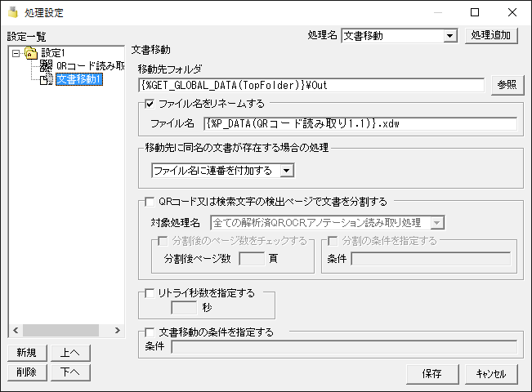Click the 下へ move-down button

[70, 372]
